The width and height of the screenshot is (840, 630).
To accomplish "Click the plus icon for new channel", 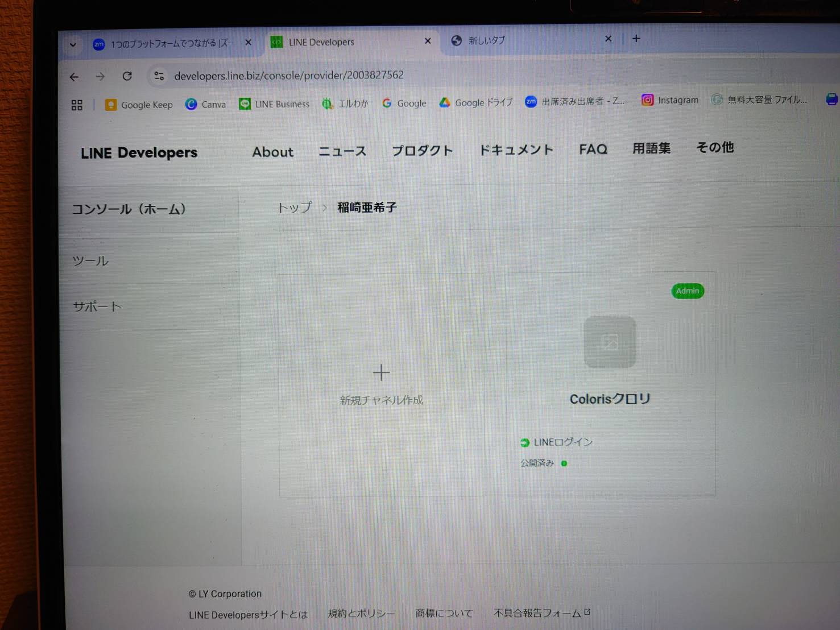I will [381, 372].
